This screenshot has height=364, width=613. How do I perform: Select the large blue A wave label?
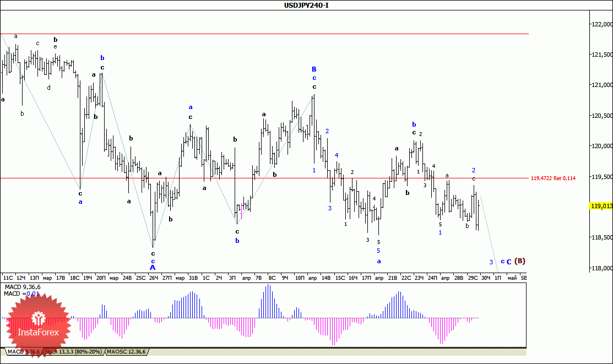[153, 268]
